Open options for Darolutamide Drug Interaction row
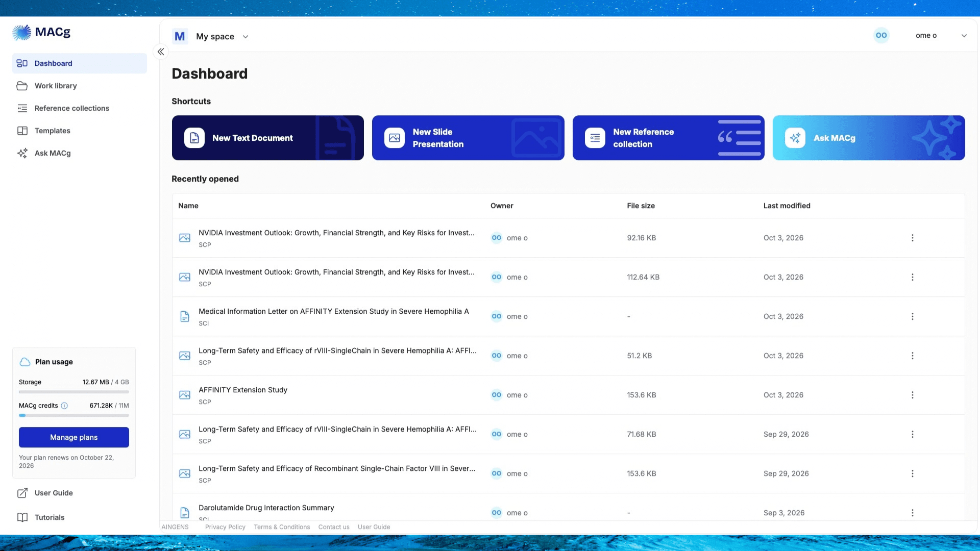The height and width of the screenshot is (551, 980). point(913,513)
